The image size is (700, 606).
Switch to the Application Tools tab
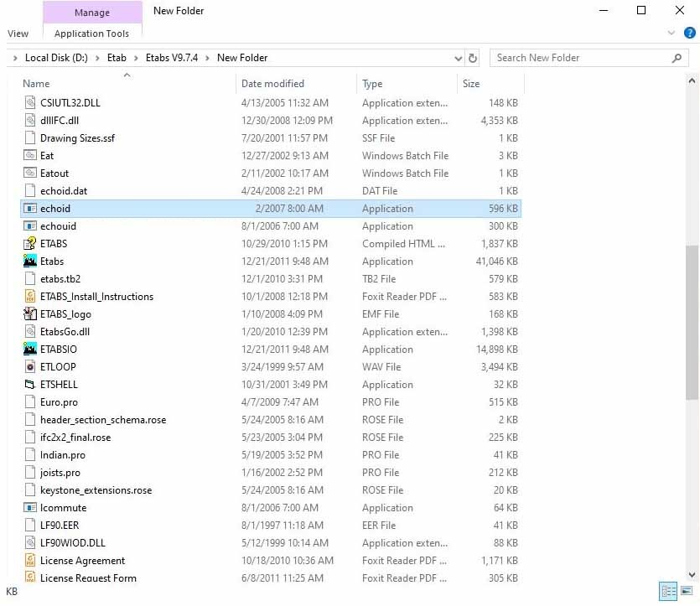point(92,34)
